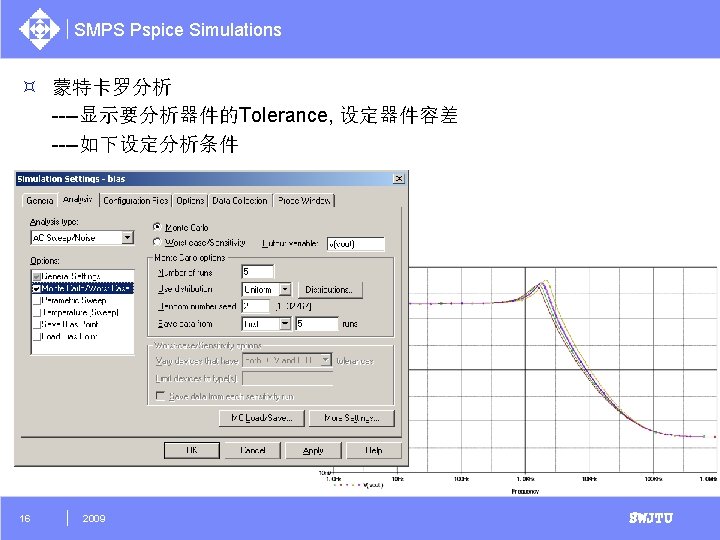Click the Random number seed field
Viewport: 720px width, 540px height.
tap(255, 306)
